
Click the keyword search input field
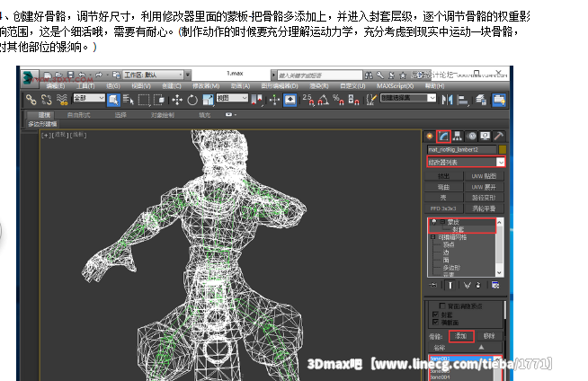[319, 75]
